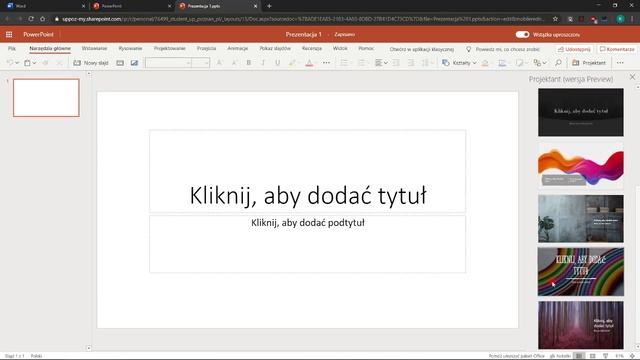Click the bullets list icon

[x=344, y=63]
